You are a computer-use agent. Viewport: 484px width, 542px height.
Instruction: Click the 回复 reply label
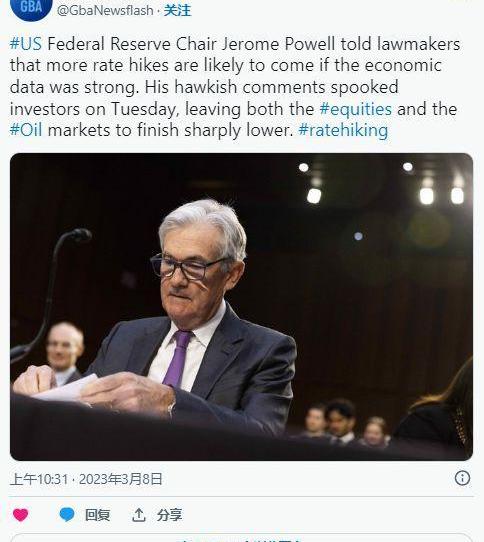[97, 515]
